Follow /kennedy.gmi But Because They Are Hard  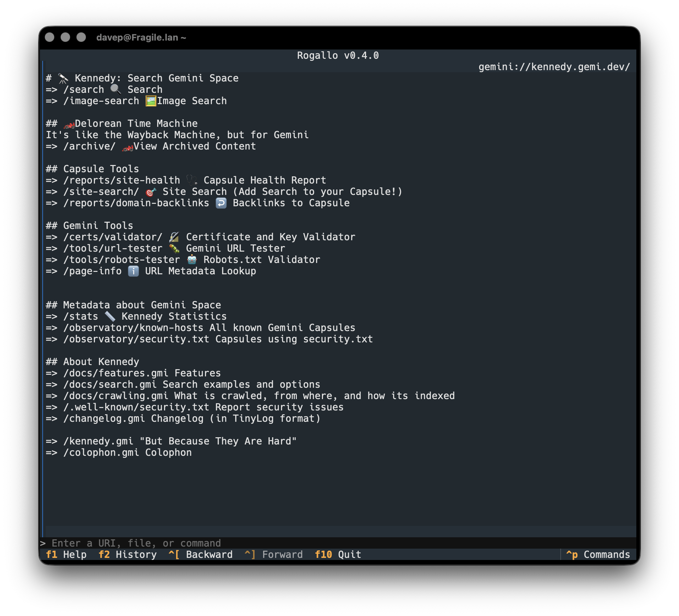pyautogui.click(x=171, y=441)
